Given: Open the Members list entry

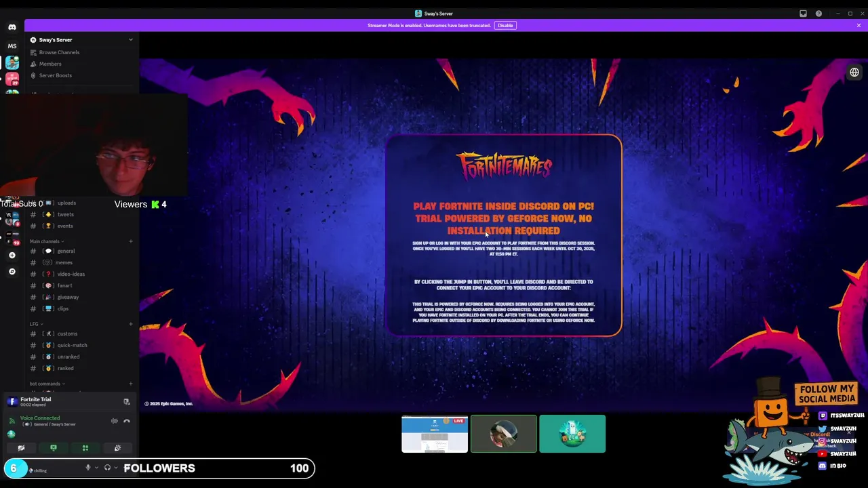Looking at the screenshot, I should 81,64.
